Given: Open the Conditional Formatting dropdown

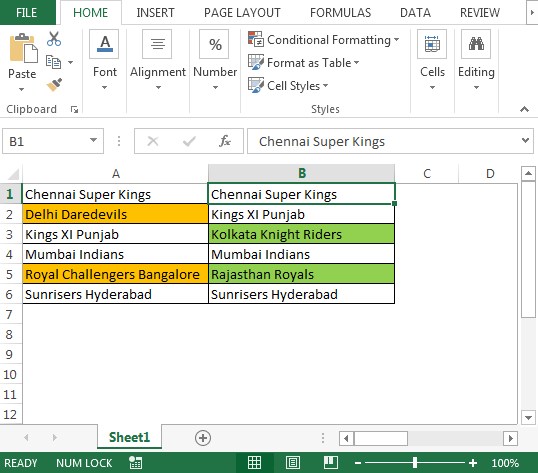Looking at the screenshot, I should pyautogui.click(x=324, y=40).
